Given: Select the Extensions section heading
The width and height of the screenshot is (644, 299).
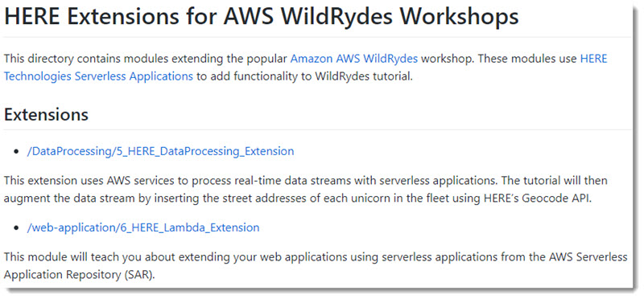Looking at the screenshot, I should click(x=46, y=114).
